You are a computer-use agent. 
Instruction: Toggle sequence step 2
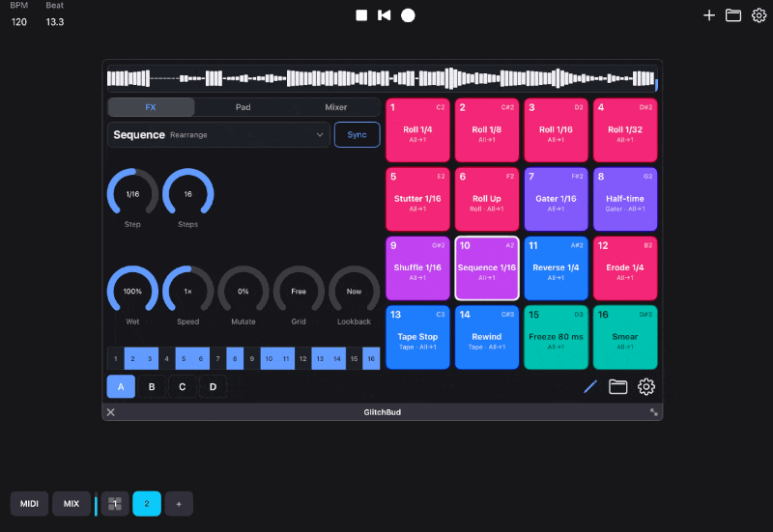132,358
